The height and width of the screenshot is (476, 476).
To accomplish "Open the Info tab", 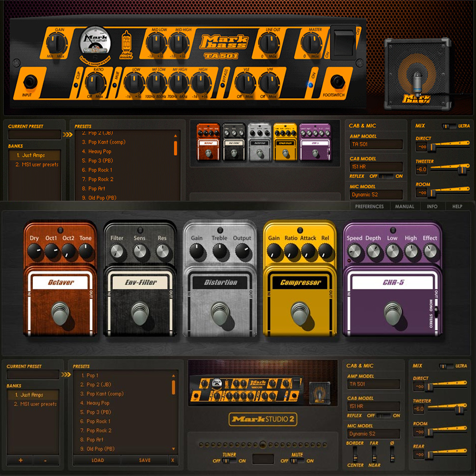I will pyautogui.click(x=432, y=207).
